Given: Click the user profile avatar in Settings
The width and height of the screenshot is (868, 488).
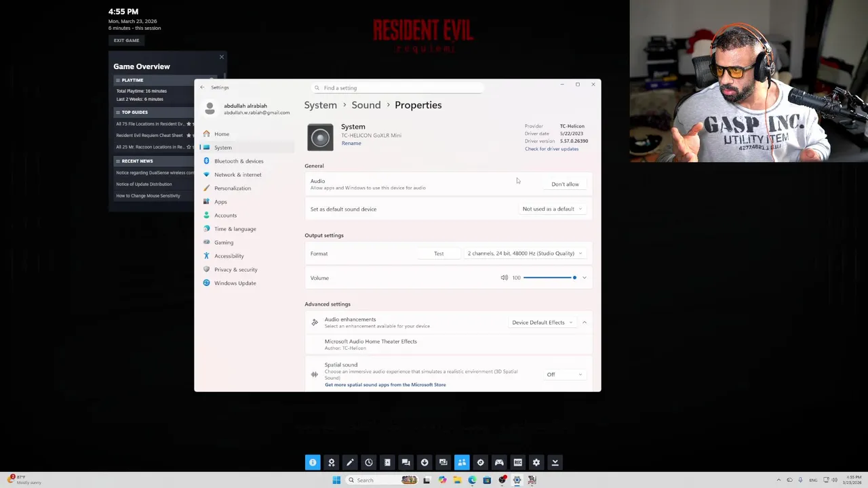Looking at the screenshot, I should coord(210,108).
